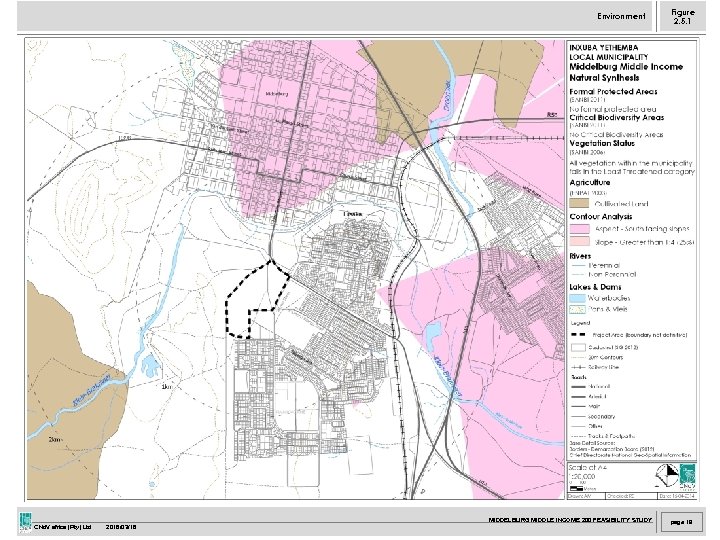Click the 'Vegetation Status' heading
Screen dimensions: 720x540
point(602,143)
